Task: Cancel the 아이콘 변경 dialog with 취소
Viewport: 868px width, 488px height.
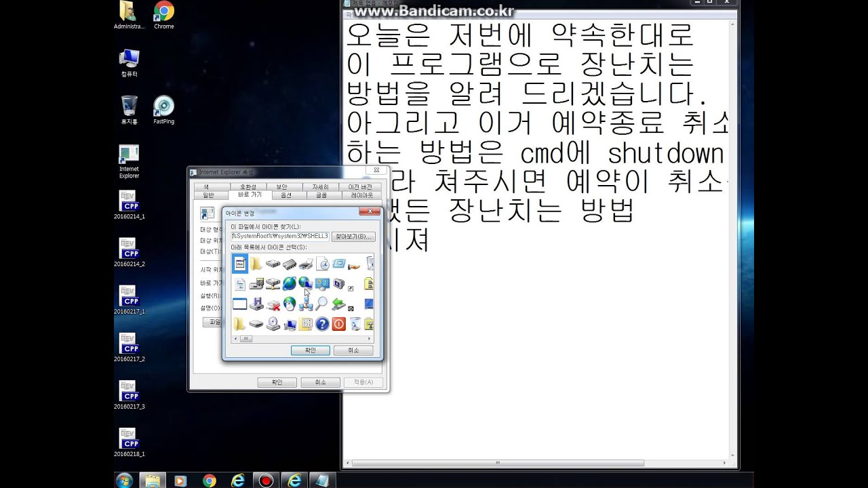Action: point(353,350)
